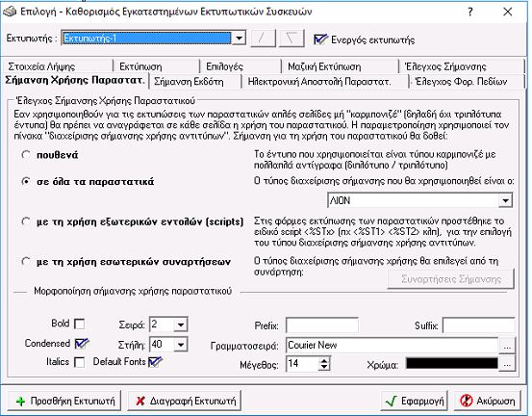Click the black Χρώμα color swatch
Viewport: 532px width, 416px height.
451,364
